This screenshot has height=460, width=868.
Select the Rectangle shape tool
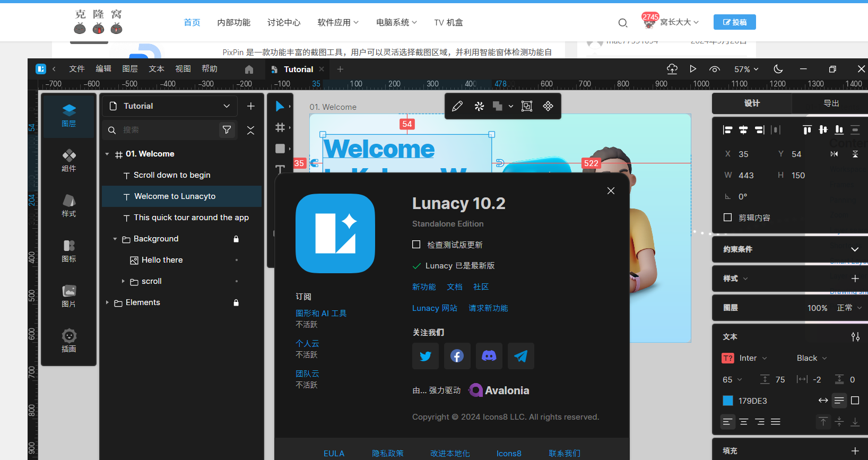tap(280, 149)
